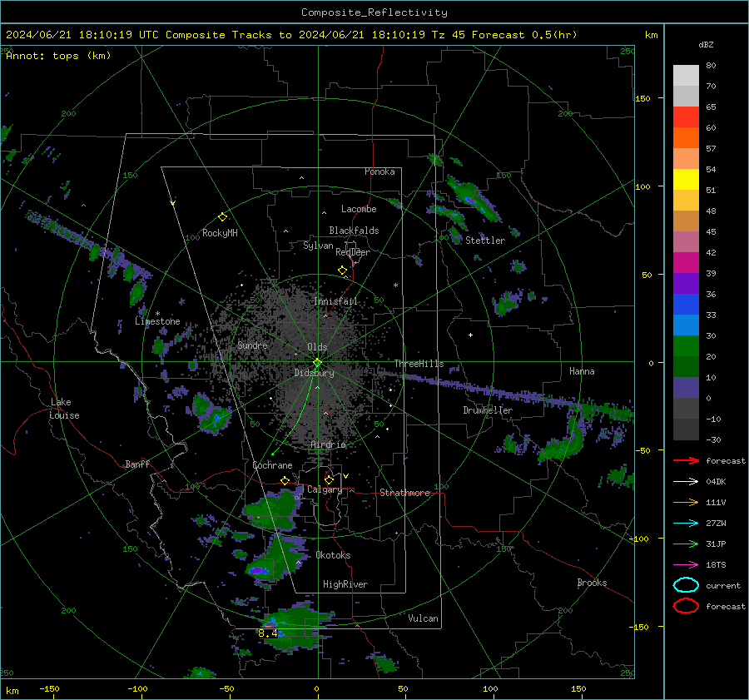Click the red forecast arrow in legend
The height and width of the screenshot is (700, 749).
[x=686, y=460]
